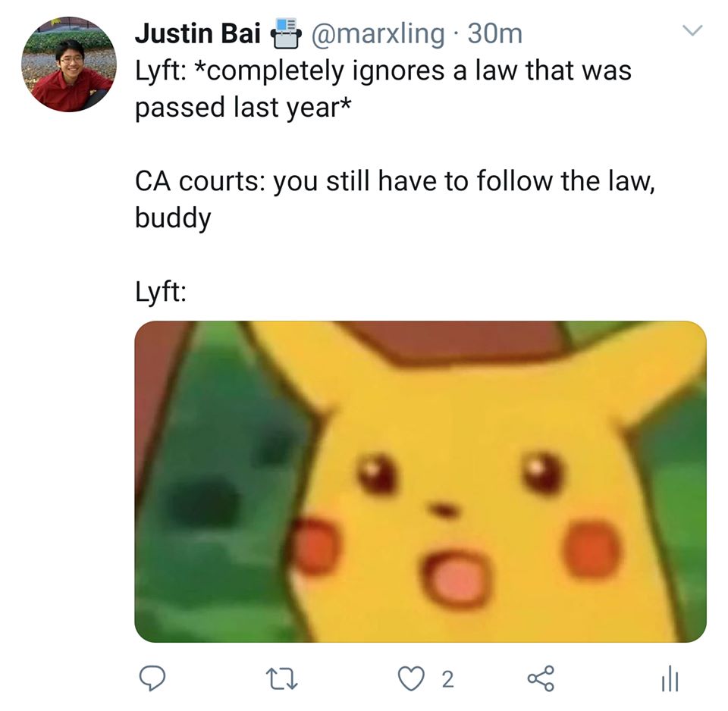The image size is (728, 711).
Task: Click the like count number 2
Action: (x=447, y=680)
